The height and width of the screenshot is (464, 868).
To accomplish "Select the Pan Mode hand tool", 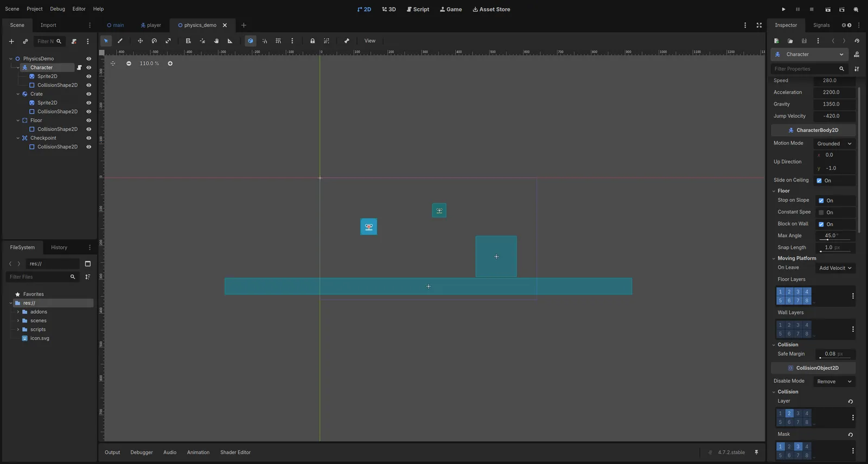I will [216, 41].
